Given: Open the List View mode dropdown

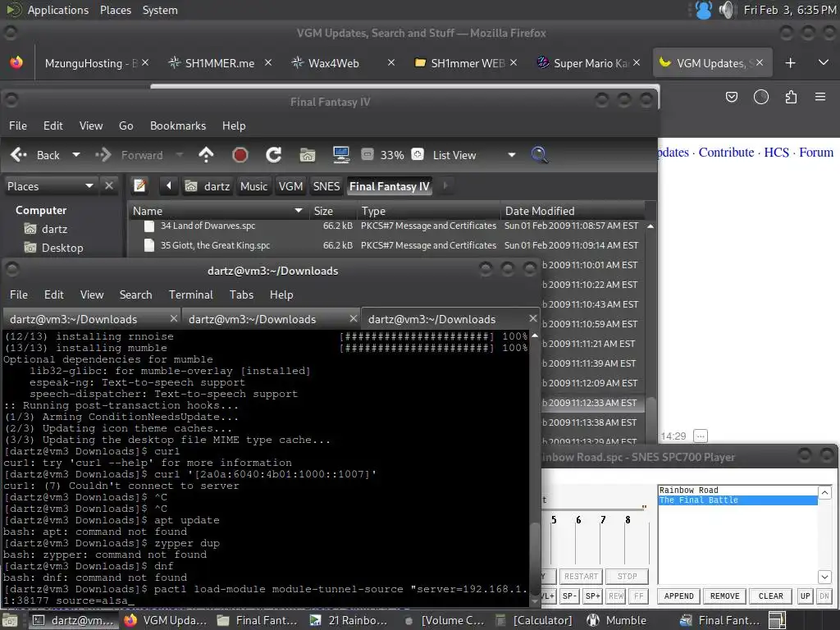Looking at the screenshot, I should click(473, 155).
